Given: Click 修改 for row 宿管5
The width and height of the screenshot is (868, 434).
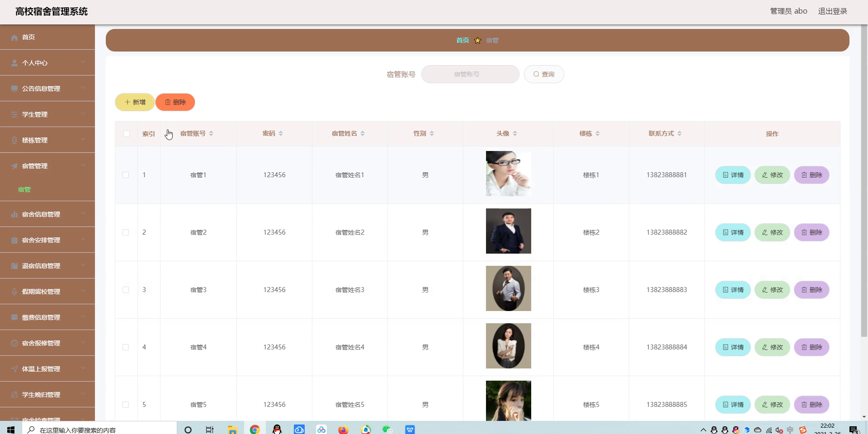Looking at the screenshot, I should point(772,405).
